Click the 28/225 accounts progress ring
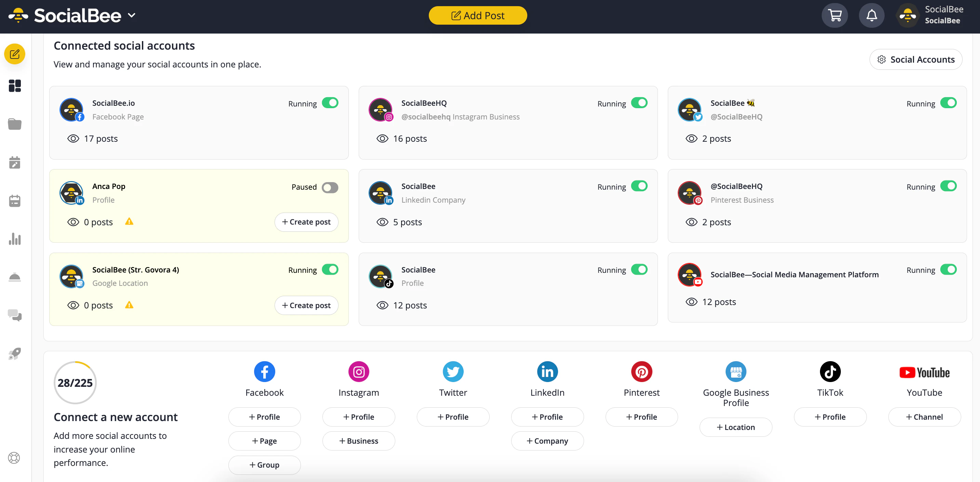 (75, 382)
